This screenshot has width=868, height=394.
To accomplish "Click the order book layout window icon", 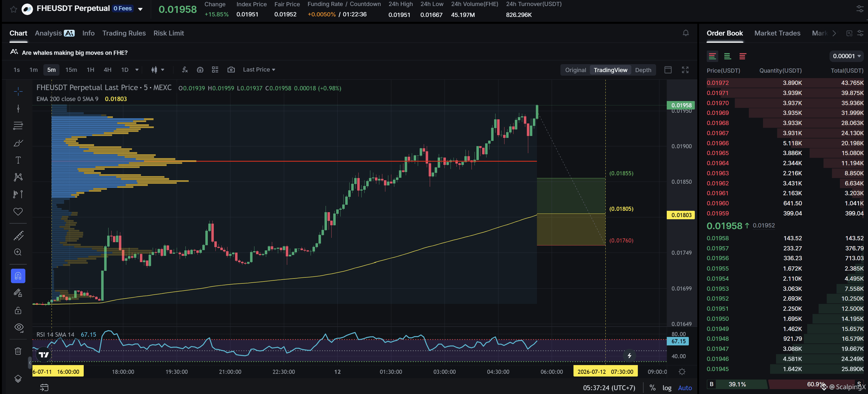I will (849, 33).
